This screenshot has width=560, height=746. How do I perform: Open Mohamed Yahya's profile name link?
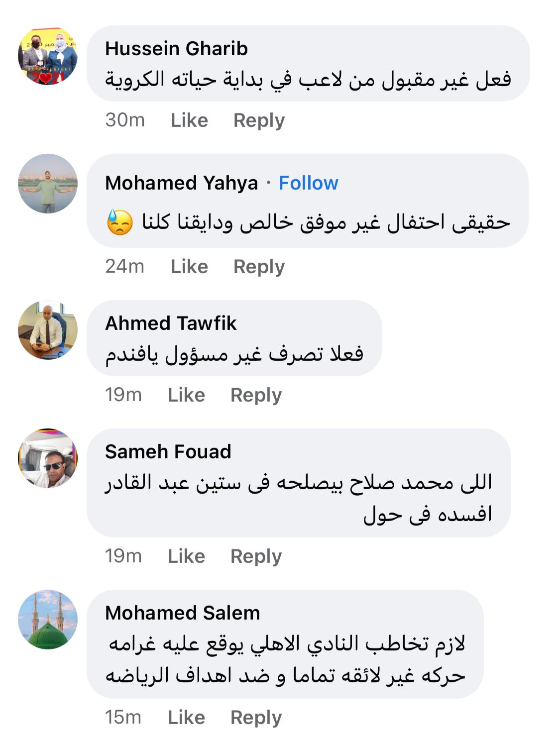182,183
